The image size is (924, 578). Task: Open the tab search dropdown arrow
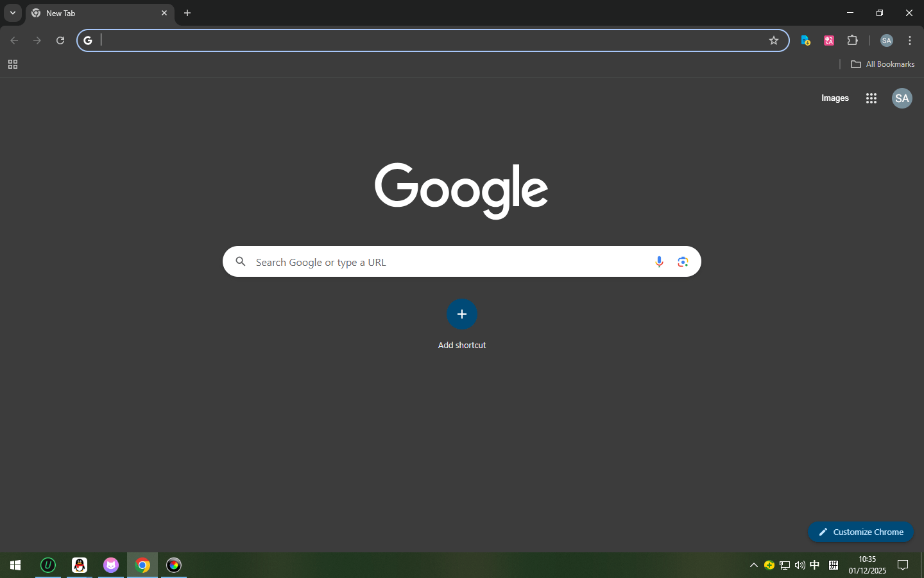click(13, 13)
